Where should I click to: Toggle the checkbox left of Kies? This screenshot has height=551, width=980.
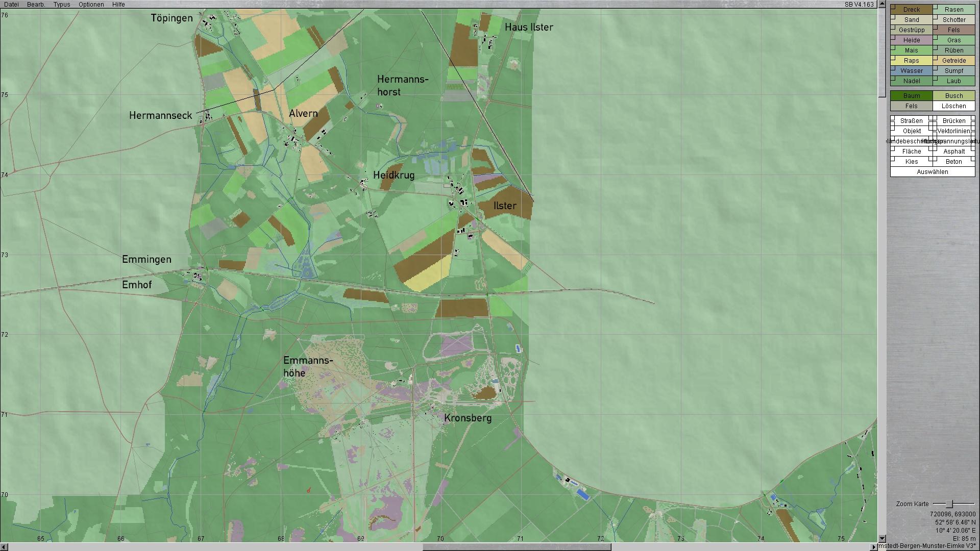click(893, 160)
